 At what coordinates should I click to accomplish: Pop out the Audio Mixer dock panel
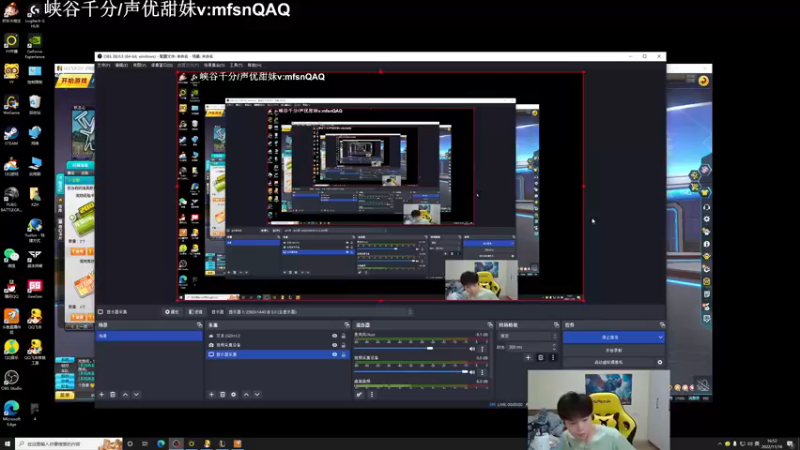coord(490,325)
